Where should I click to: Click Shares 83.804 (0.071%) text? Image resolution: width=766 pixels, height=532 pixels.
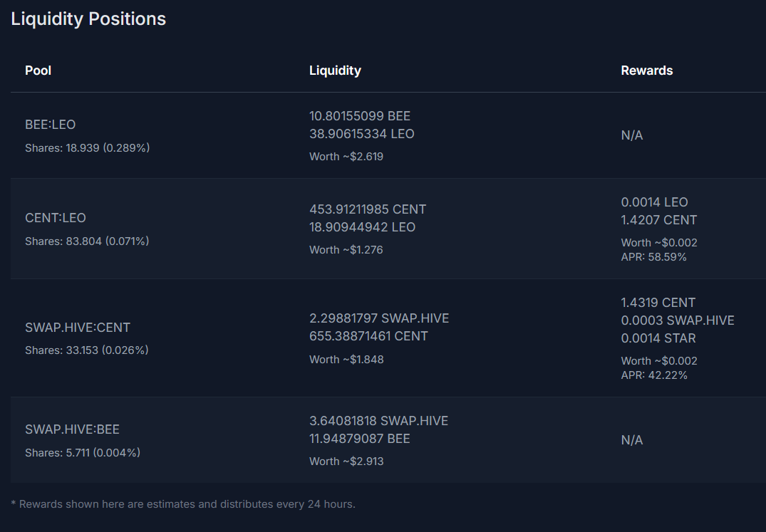point(87,241)
